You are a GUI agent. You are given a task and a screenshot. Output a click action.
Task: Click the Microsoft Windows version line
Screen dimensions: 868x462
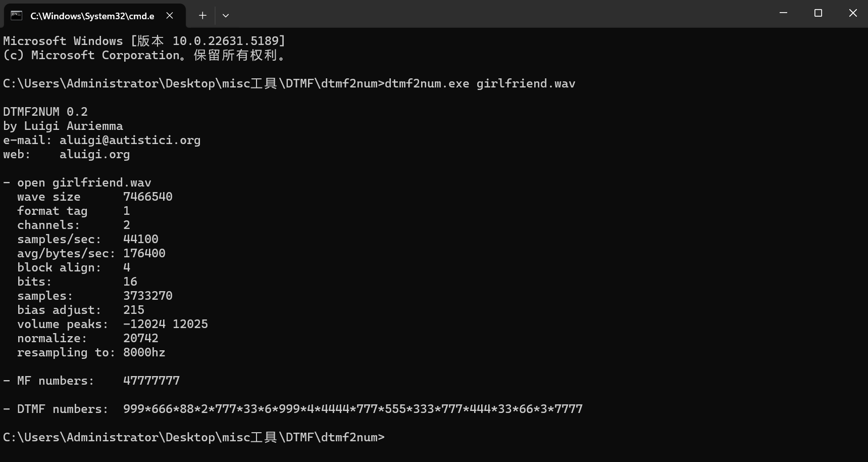[144, 41]
